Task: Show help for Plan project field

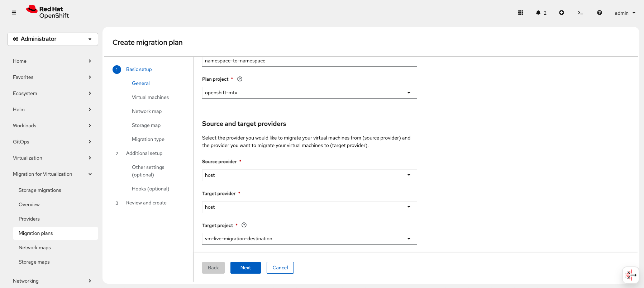Action: [x=240, y=79]
